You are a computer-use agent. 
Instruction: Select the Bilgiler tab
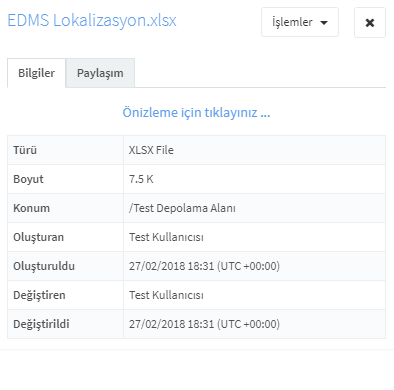tap(36, 73)
